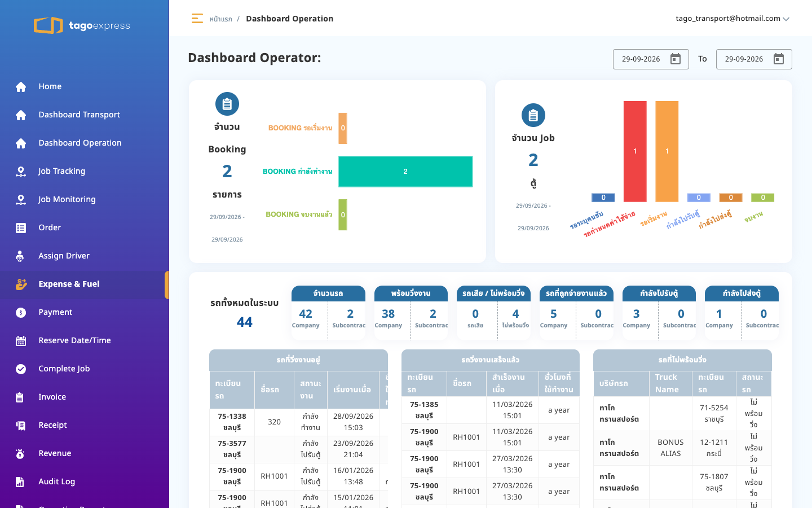Click the 71-5254 ราชบุรี plate cell
The height and width of the screenshot is (508, 812).
pos(714,414)
